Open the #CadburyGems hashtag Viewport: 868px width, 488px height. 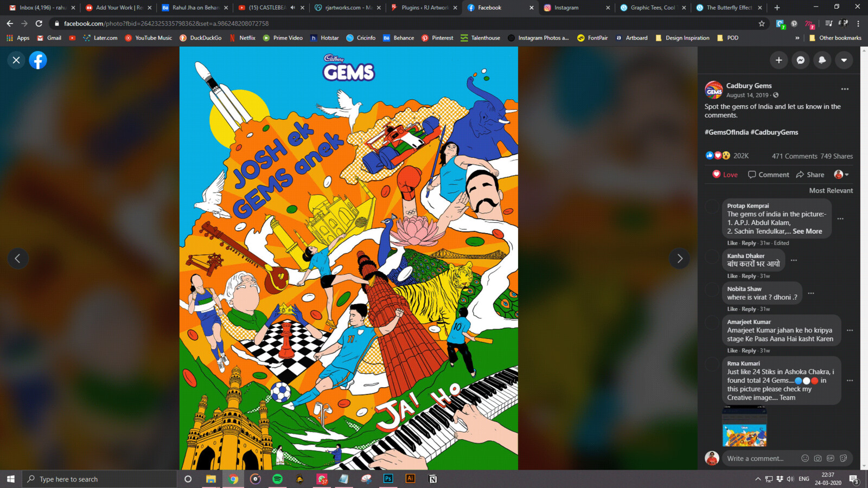click(x=774, y=132)
